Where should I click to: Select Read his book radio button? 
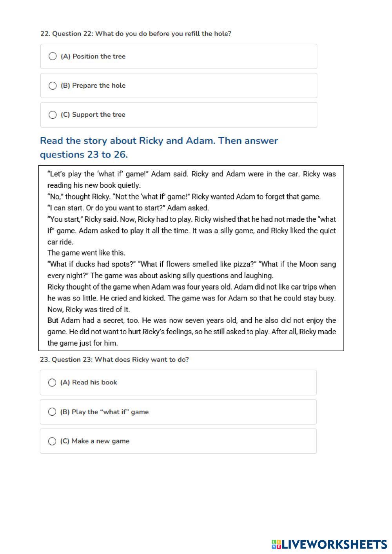click(x=52, y=382)
